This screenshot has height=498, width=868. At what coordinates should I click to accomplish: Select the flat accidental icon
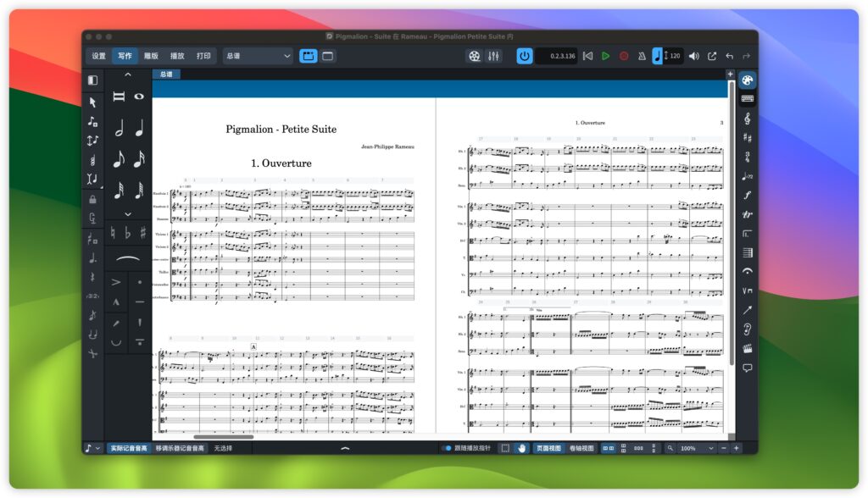(x=128, y=234)
